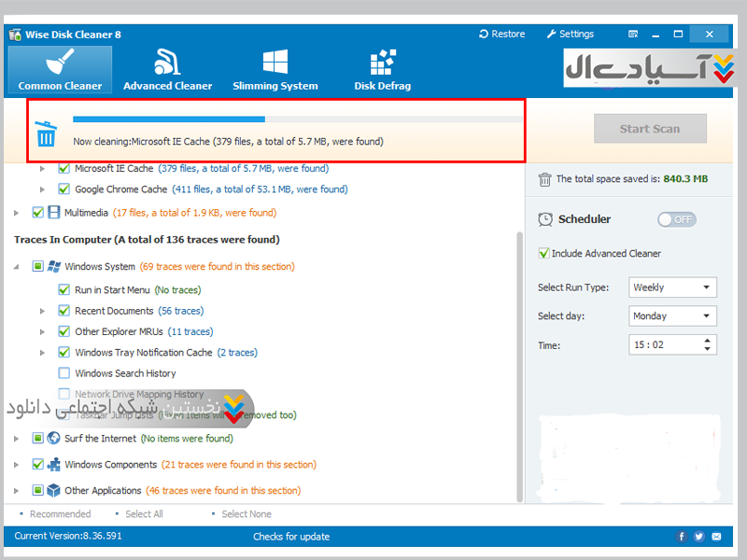Open the Common Cleaner broom icon
This screenshot has height=560, width=747.
[x=60, y=63]
